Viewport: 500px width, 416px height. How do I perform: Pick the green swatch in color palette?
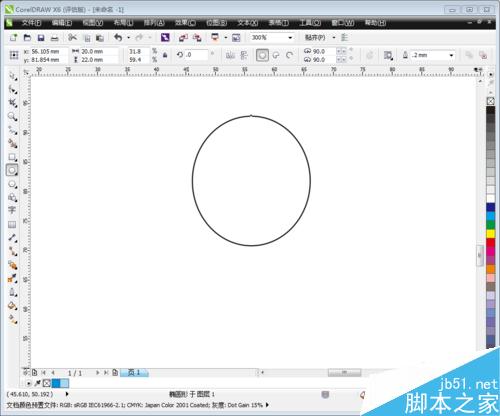[x=490, y=224]
